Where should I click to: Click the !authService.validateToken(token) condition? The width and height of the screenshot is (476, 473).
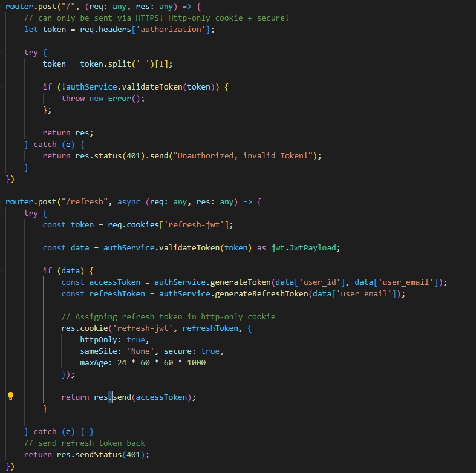point(138,87)
